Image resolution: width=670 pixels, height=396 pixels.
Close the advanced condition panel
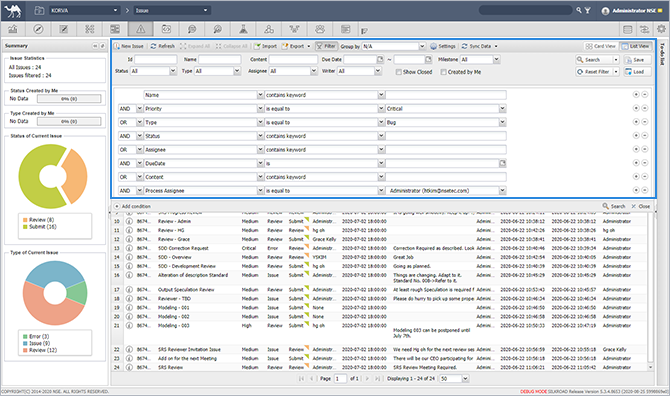tap(641, 206)
